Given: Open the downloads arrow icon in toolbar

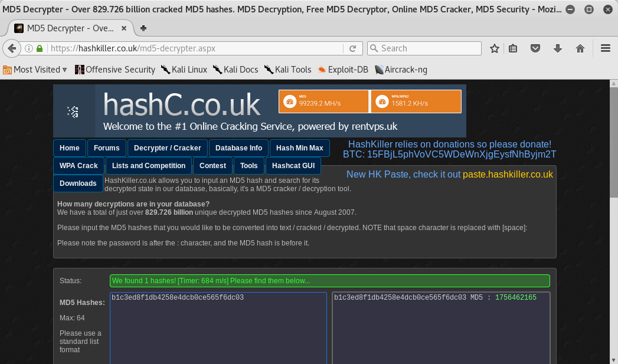Looking at the screenshot, I should (x=558, y=48).
